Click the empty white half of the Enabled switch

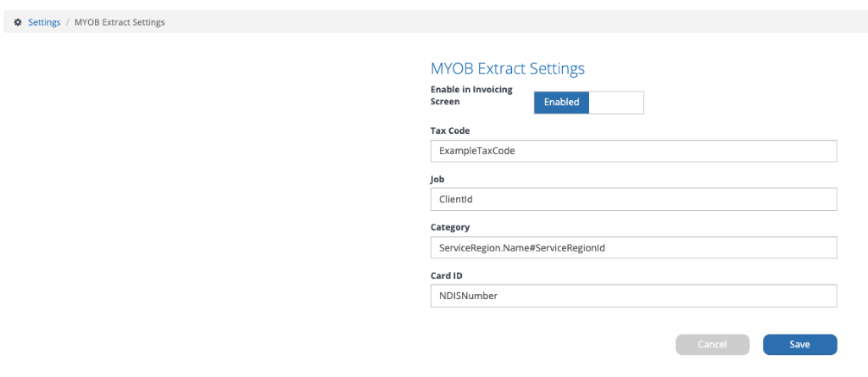click(x=616, y=103)
